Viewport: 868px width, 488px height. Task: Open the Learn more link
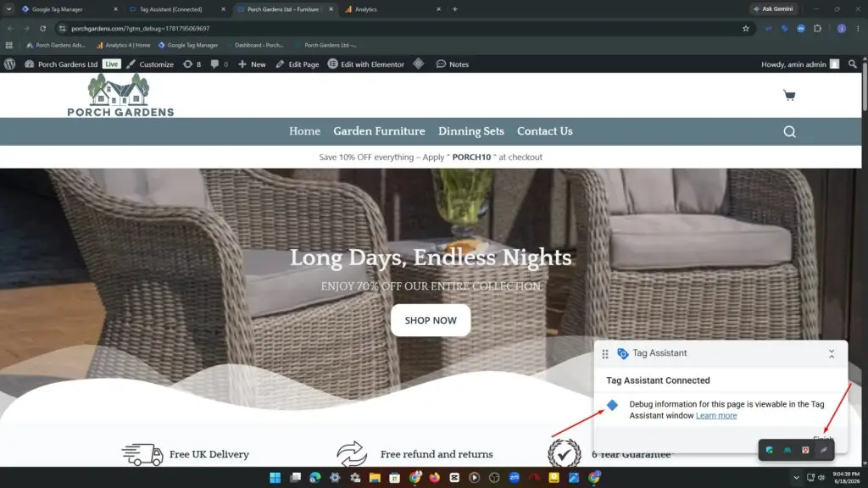[x=715, y=415]
